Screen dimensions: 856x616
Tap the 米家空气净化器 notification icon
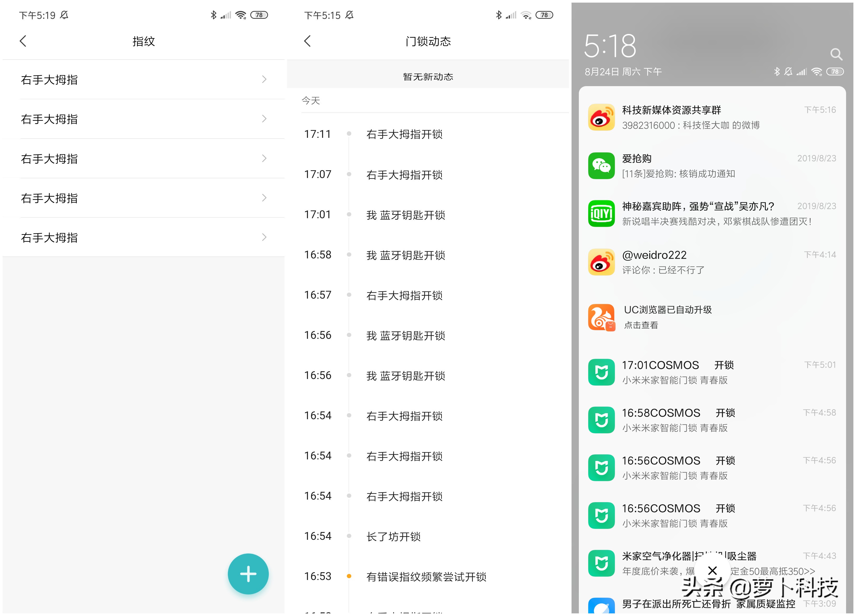coord(602,563)
